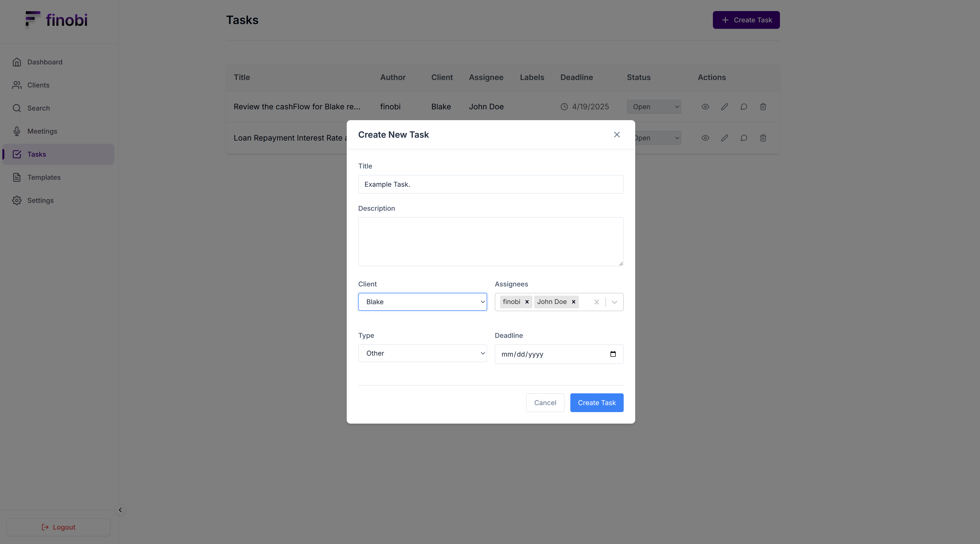The width and height of the screenshot is (980, 544).
Task: Close the Create New Task dialog
Action: [617, 135]
